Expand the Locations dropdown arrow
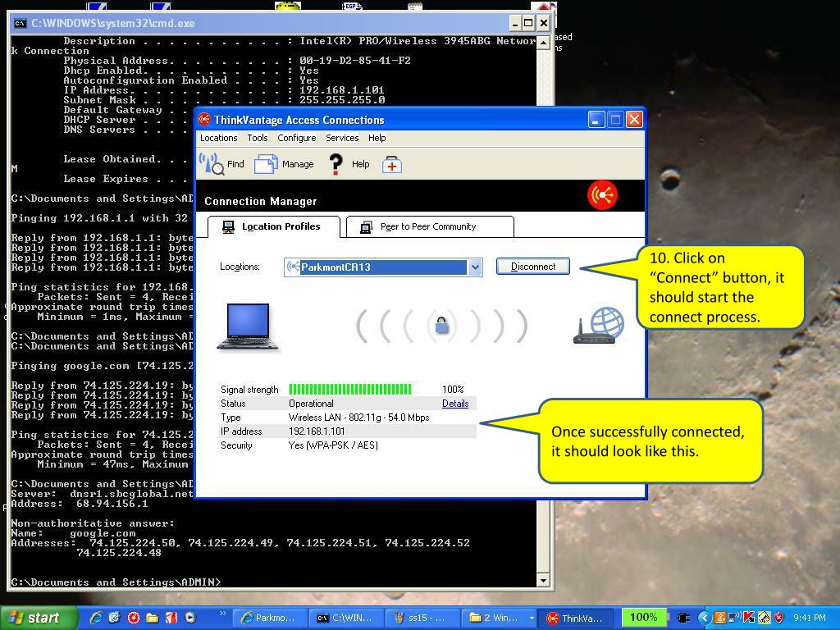840x630 pixels. tap(475, 267)
